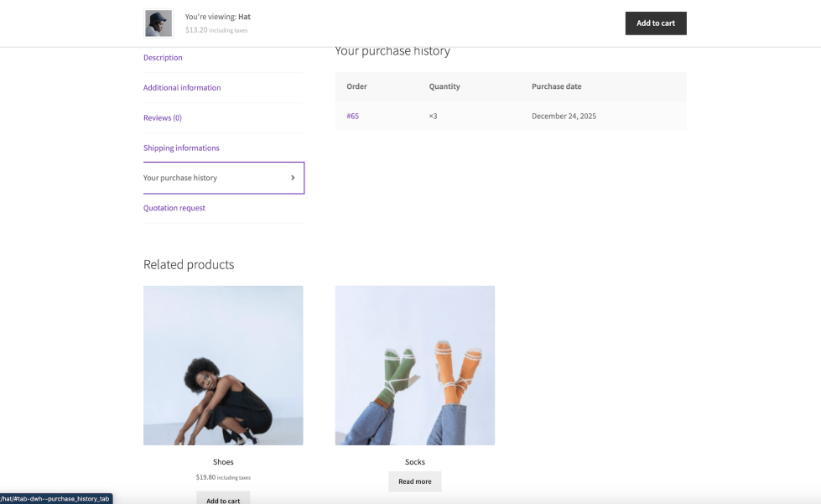Click Read more button under Socks
Image resolution: width=821 pixels, height=504 pixels.
pyautogui.click(x=414, y=481)
